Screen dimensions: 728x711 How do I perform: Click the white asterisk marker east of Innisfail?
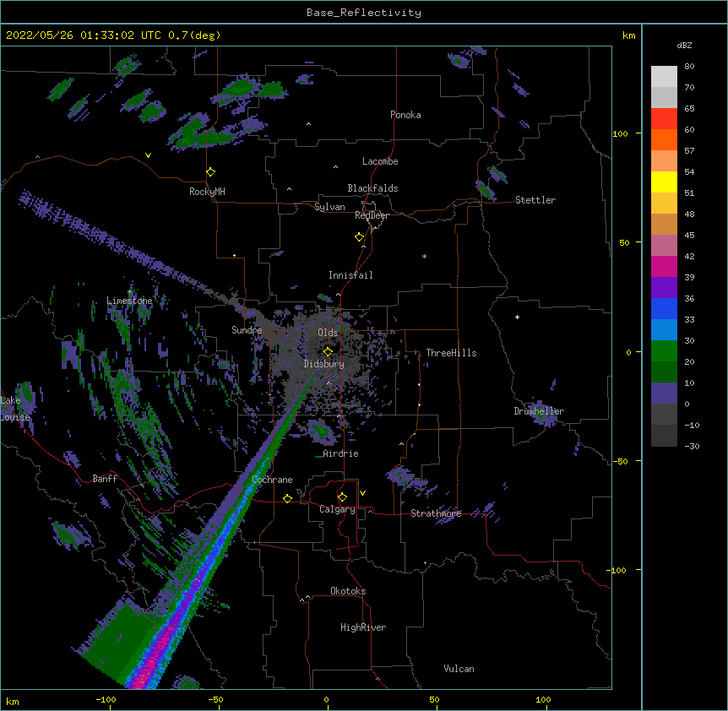tap(424, 256)
